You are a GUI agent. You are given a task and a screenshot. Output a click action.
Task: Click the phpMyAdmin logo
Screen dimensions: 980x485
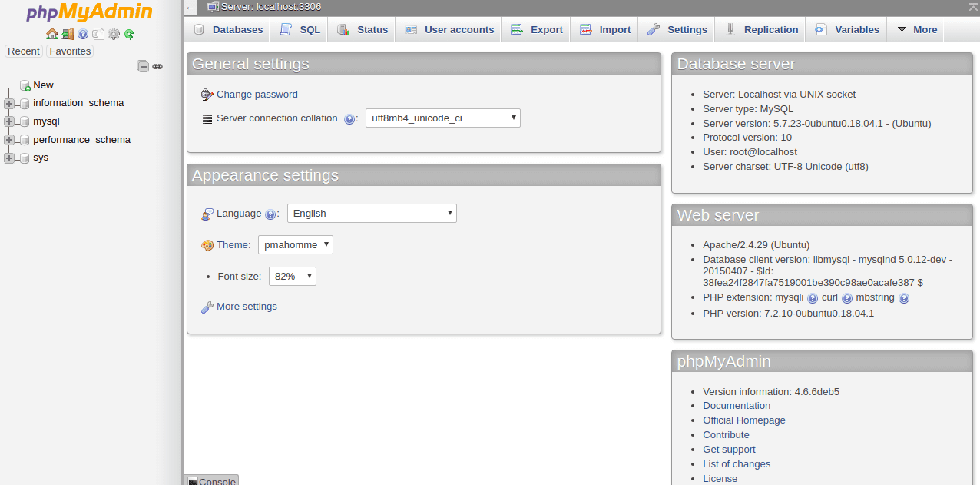coord(90,13)
